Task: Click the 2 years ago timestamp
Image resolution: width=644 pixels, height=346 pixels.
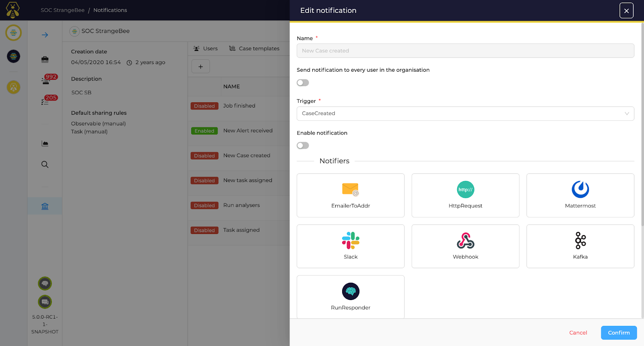Action: (150, 62)
